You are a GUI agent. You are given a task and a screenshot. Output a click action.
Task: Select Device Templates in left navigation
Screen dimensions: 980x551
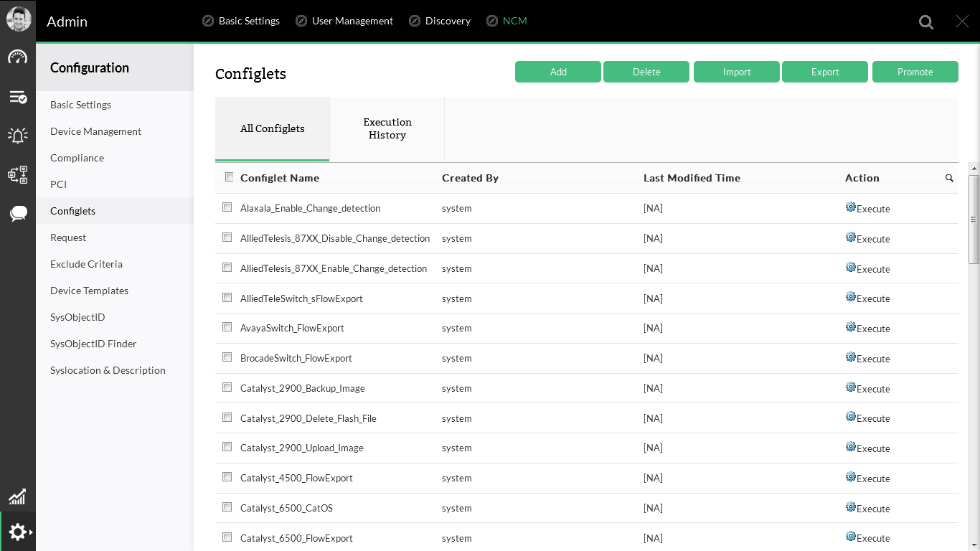pos(89,291)
